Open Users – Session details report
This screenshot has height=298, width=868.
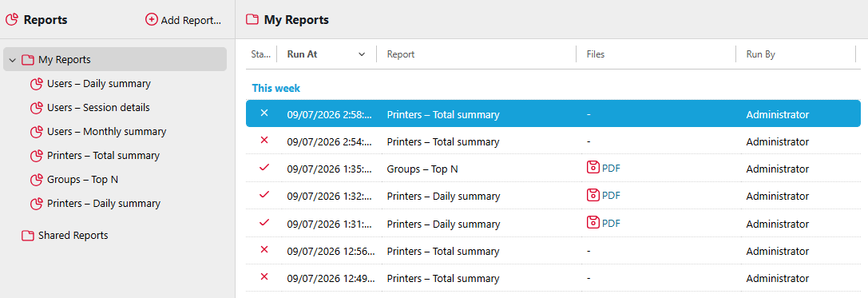98,108
